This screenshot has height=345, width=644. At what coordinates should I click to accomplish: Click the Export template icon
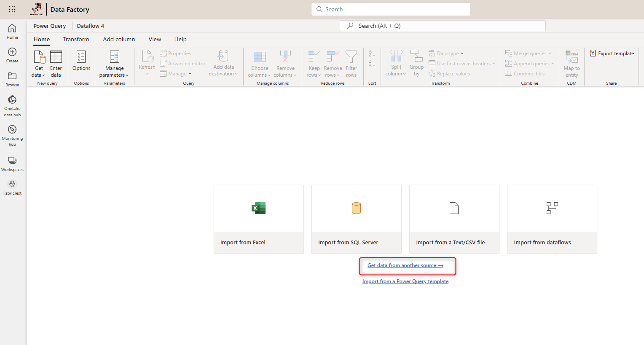point(593,53)
